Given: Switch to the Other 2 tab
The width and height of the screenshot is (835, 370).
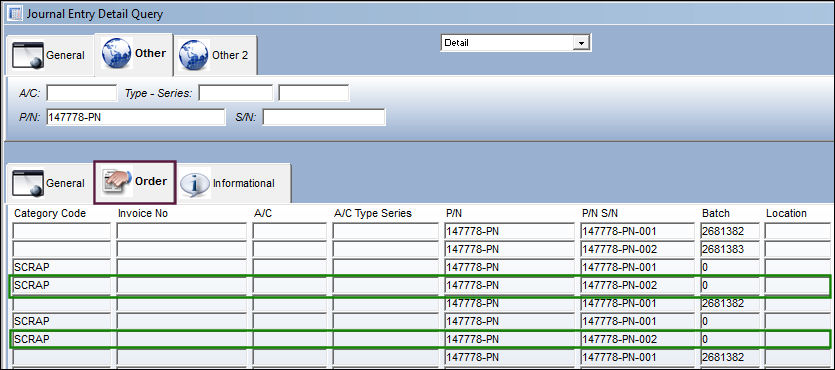Looking at the screenshot, I should pos(216,55).
